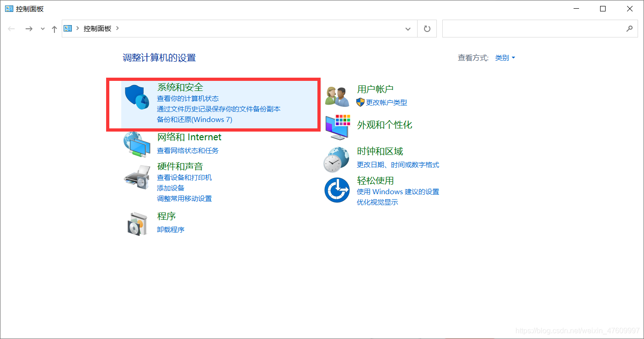Maximize the Control Panel window
The width and height of the screenshot is (644, 339).
click(x=603, y=9)
